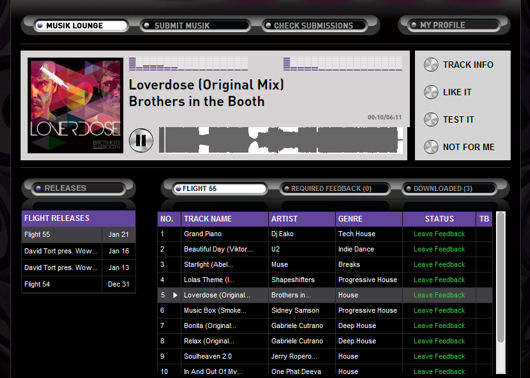530x378 pixels.
Task: Select Flight 55 in Flight Releases
Action: pos(78,235)
